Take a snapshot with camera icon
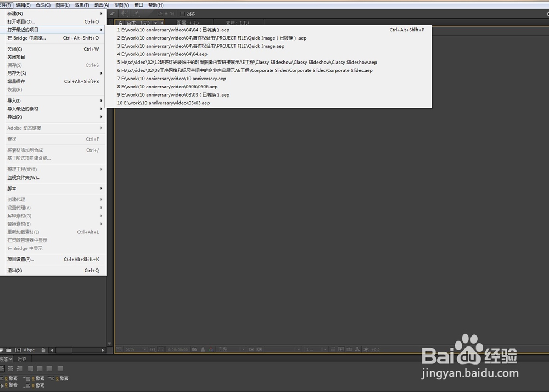Image resolution: width=549 pixels, height=392 pixels. tap(195, 349)
